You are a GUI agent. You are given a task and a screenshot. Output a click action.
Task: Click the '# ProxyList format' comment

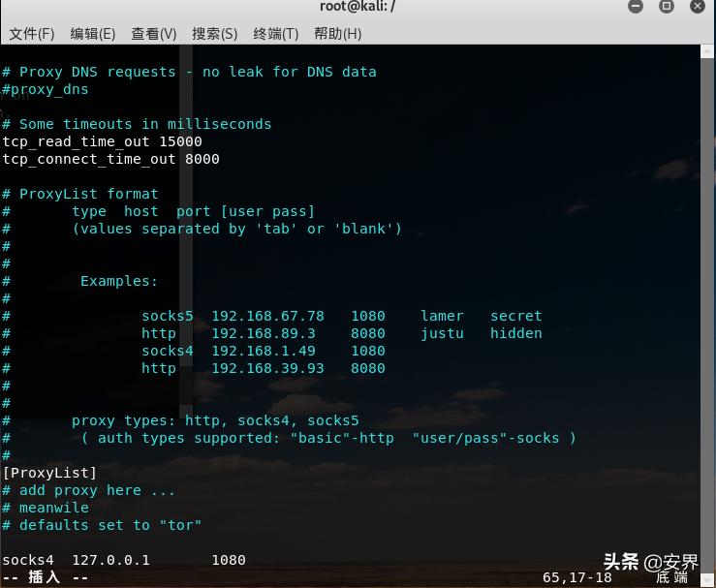[x=79, y=194]
